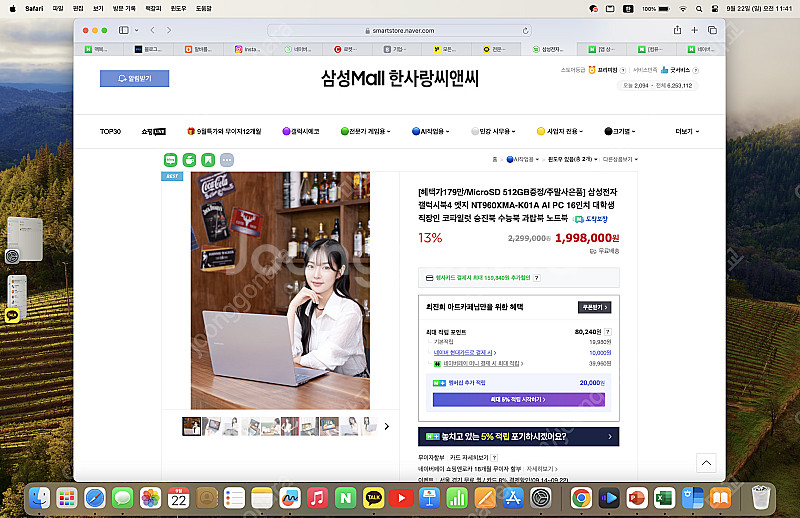Screen dimensions: 800x518
Task: Go back with the Safari back arrow
Action: pyautogui.click(x=153, y=30)
